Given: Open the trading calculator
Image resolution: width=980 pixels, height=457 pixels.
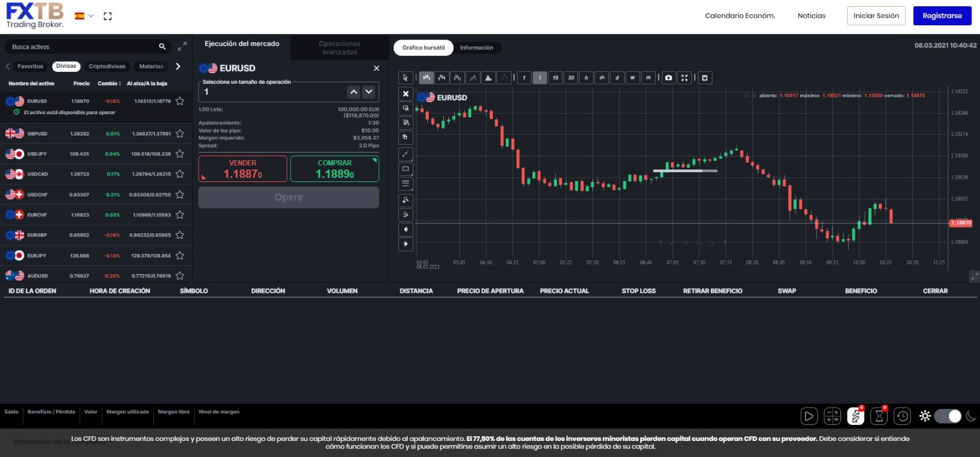Looking at the screenshot, I should [832, 416].
